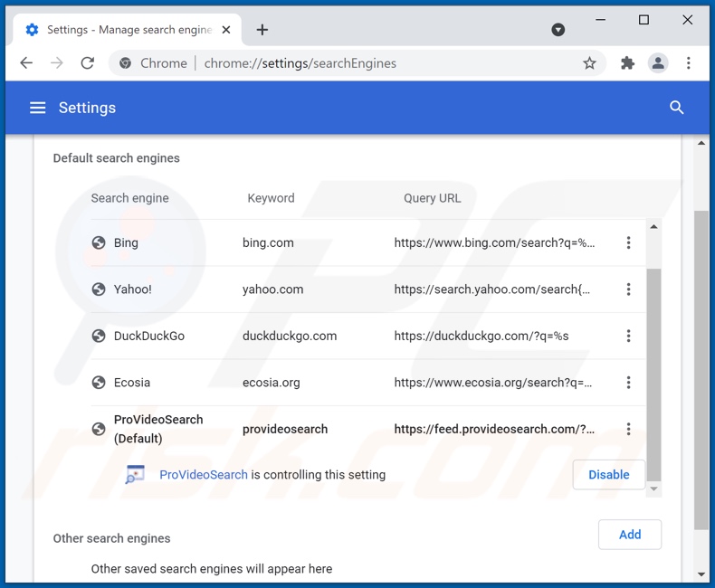The height and width of the screenshot is (588, 715).
Task: Click the bing.com keyword
Action: [268, 243]
